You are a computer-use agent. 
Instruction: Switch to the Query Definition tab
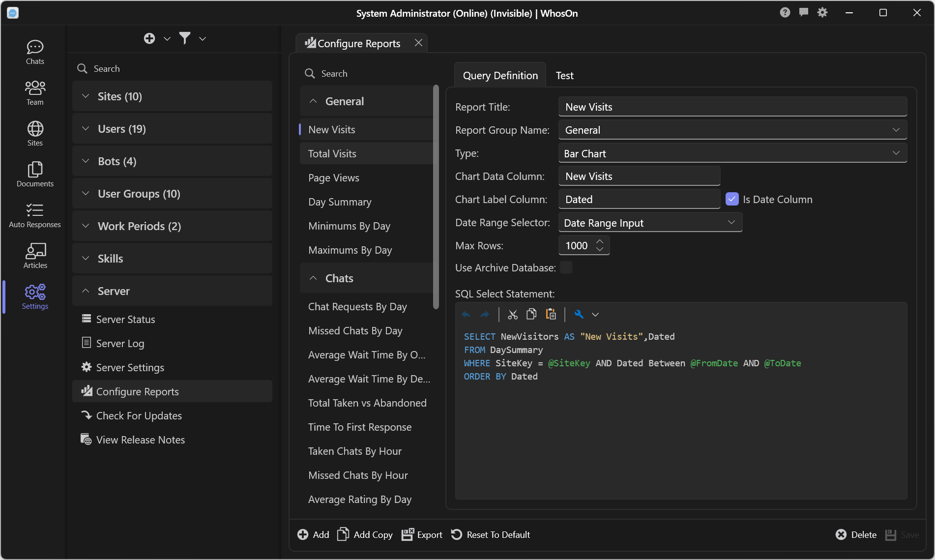tap(500, 75)
